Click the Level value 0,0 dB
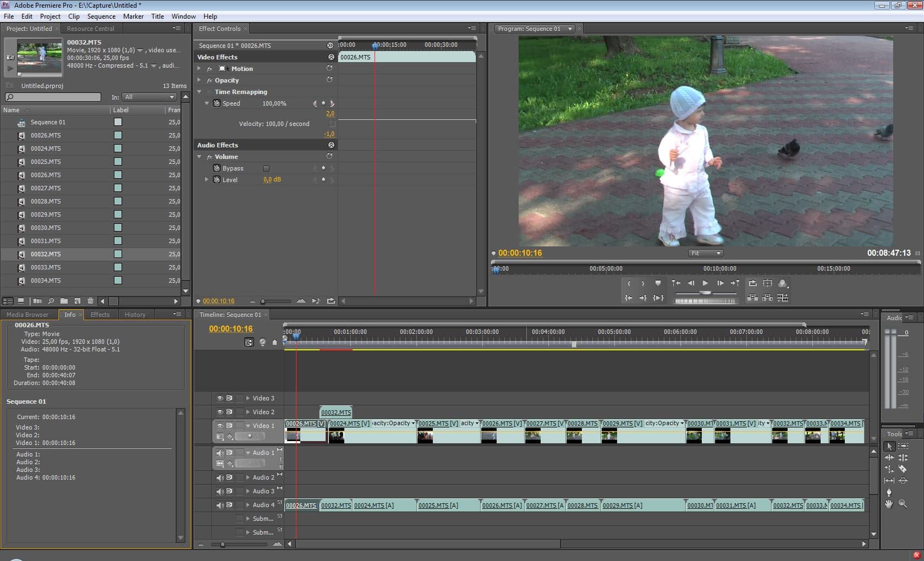The height and width of the screenshot is (561, 924). point(272,180)
